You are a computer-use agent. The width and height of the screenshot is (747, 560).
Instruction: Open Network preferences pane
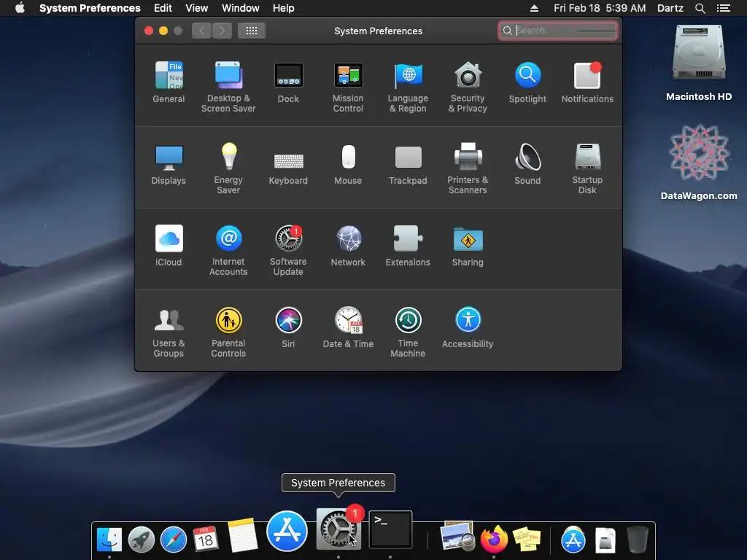coord(348,246)
